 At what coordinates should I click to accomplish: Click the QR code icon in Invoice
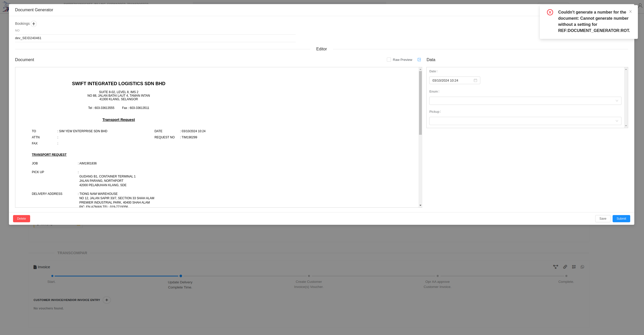(x=574, y=267)
